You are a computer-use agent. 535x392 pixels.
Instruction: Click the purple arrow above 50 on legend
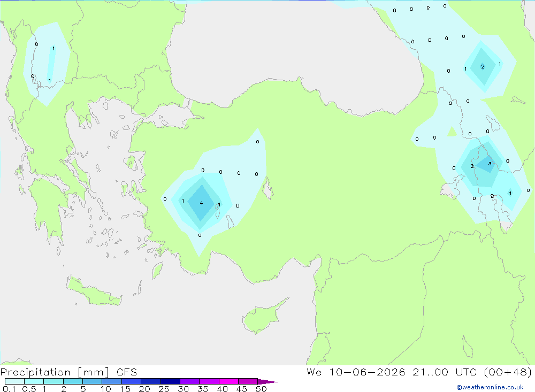(267, 381)
